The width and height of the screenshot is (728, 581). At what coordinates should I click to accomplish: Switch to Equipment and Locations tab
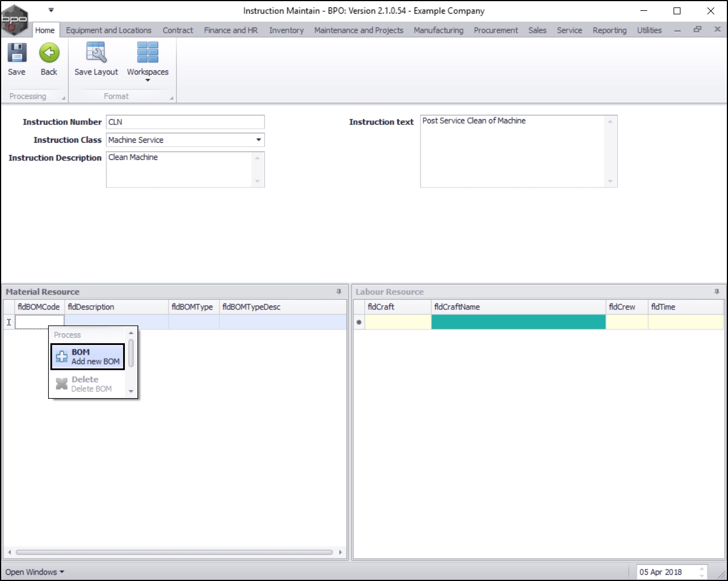[109, 30]
